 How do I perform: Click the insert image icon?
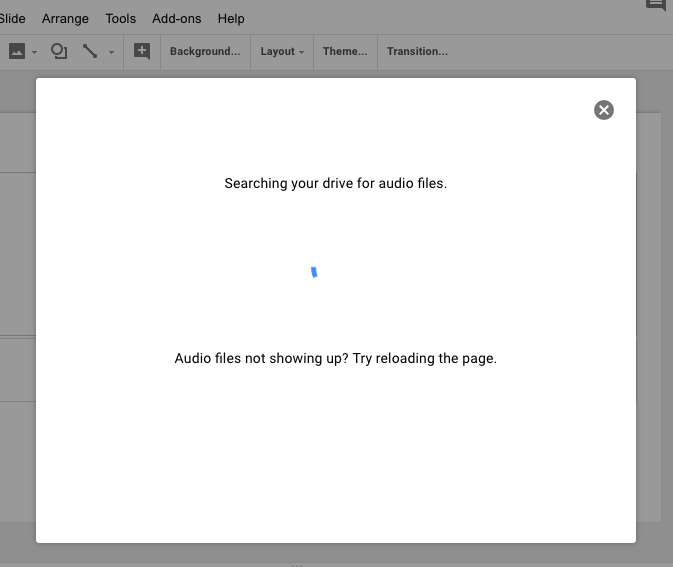click(x=17, y=51)
